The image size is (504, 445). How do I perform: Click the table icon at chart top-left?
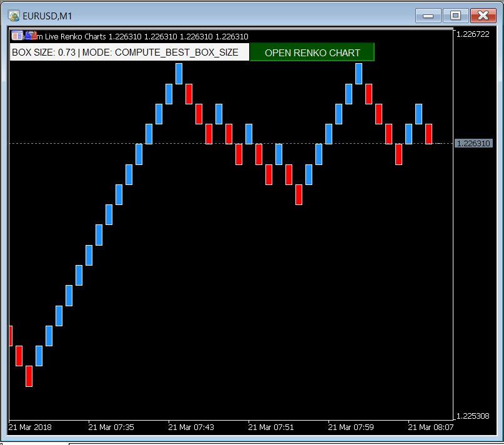(17, 36)
